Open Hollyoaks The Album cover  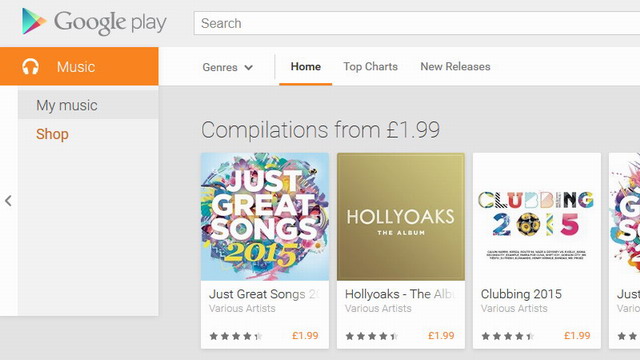tap(401, 217)
